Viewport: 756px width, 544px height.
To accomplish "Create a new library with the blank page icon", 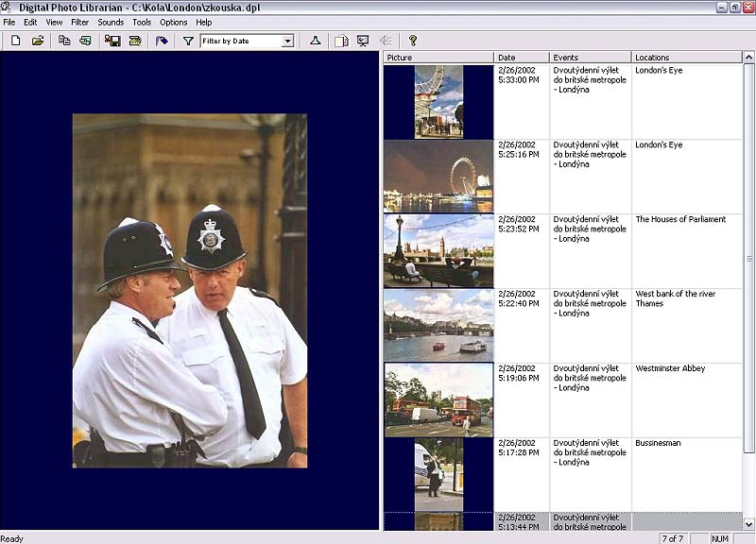I will [15, 41].
